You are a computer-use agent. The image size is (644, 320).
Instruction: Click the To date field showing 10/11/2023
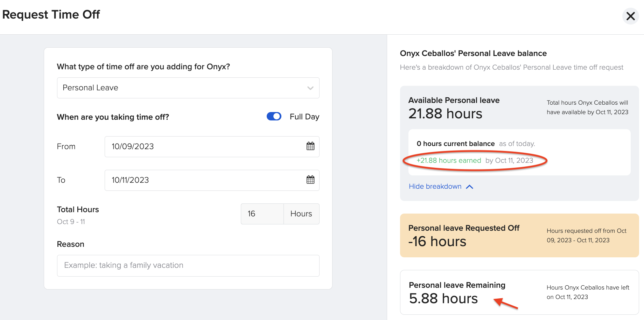pyautogui.click(x=203, y=180)
